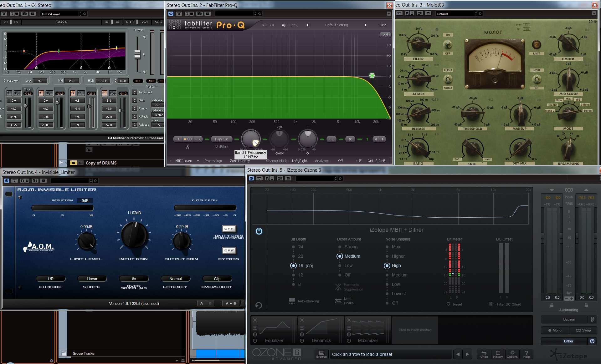
Task: Click the Ozone Mono button
Action: pyautogui.click(x=555, y=330)
